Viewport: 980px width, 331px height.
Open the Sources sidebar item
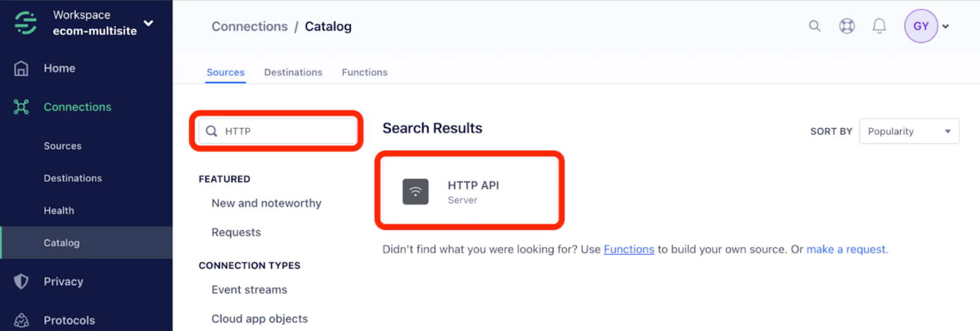point(62,146)
